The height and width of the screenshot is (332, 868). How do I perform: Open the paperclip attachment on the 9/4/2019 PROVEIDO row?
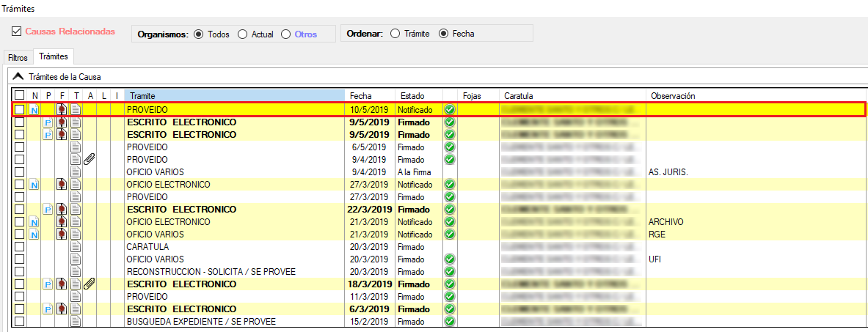pyautogui.click(x=90, y=160)
